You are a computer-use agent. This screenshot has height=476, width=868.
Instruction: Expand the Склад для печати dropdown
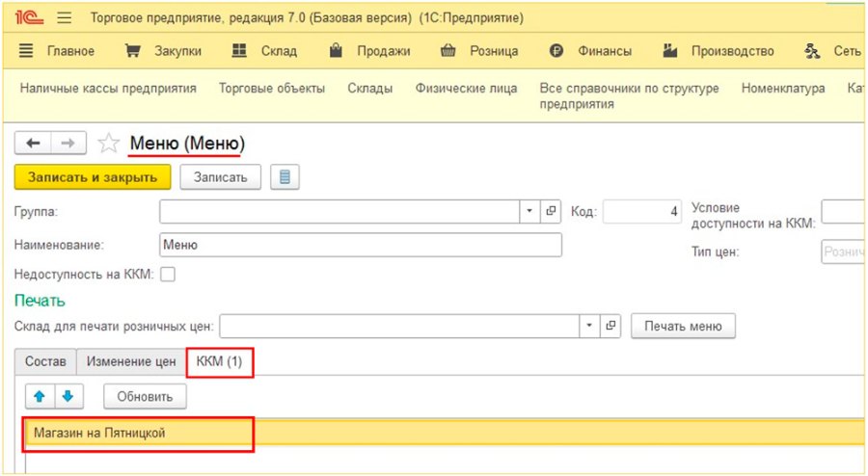(x=589, y=327)
